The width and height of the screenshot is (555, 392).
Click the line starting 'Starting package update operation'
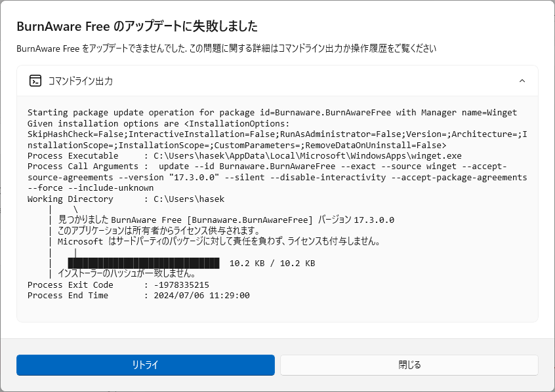(x=272, y=113)
